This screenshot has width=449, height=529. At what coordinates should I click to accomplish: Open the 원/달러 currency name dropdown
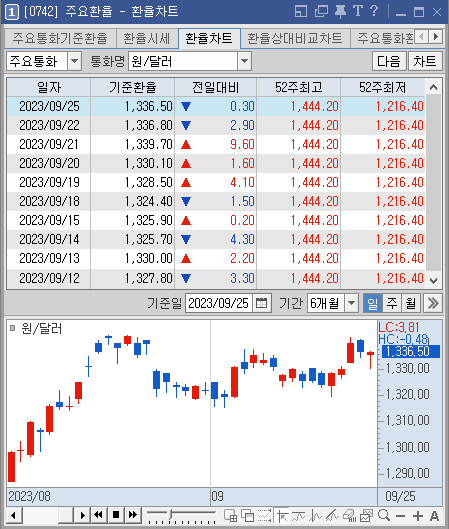coord(245,61)
